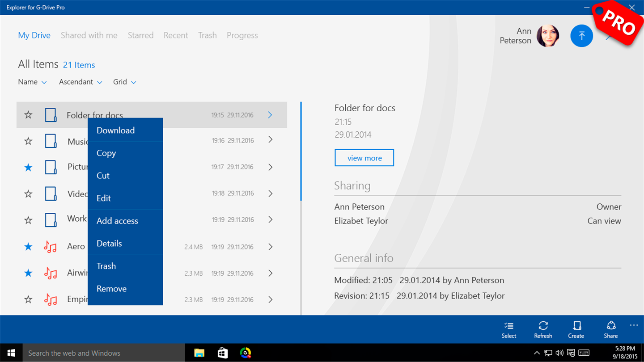Unstar the Aero music file
The image size is (644, 362).
pyautogui.click(x=28, y=246)
